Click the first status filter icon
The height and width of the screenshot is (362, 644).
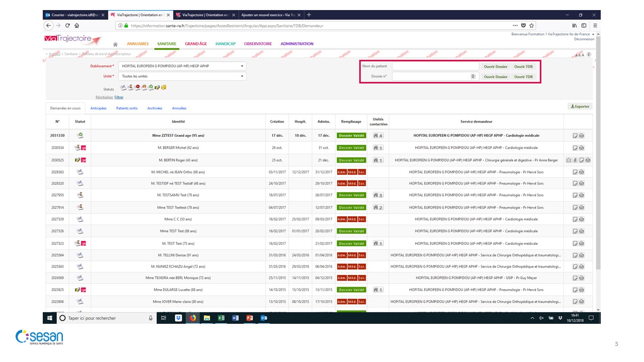(123, 87)
